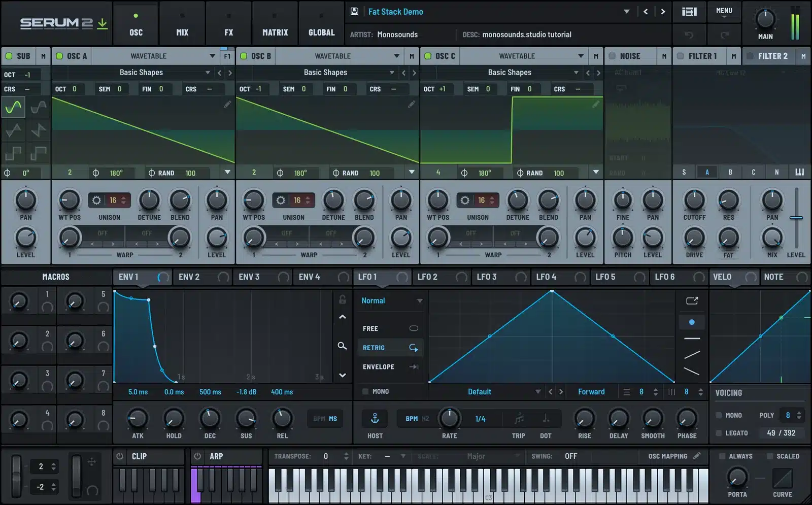Click the pencil edit icon in OSC A
This screenshot has height=505, width=812.
click(x=227, y=104)
